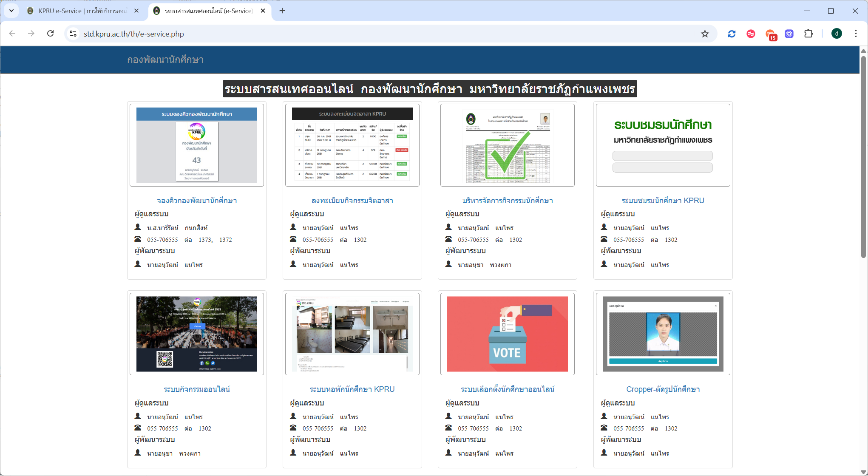
Task: Open the Chrome profile avatar
Action: pos(837,34)
